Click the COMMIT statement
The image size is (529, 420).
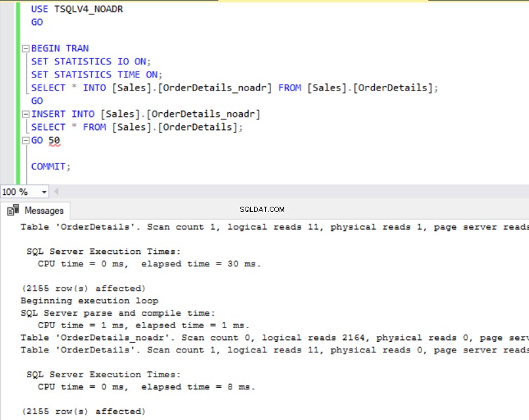(x=51, y=167)
